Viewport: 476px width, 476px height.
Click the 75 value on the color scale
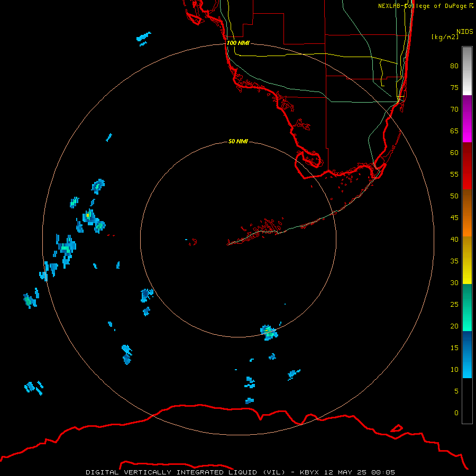pos(454,87)
